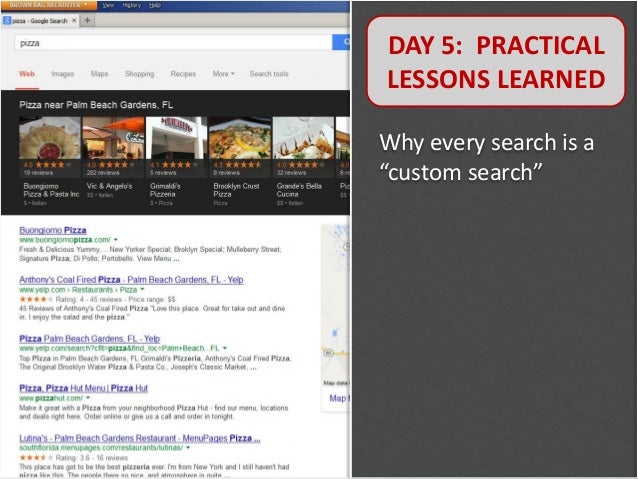
Task: Click Vic & Angelo's photo
Action: 113,138
